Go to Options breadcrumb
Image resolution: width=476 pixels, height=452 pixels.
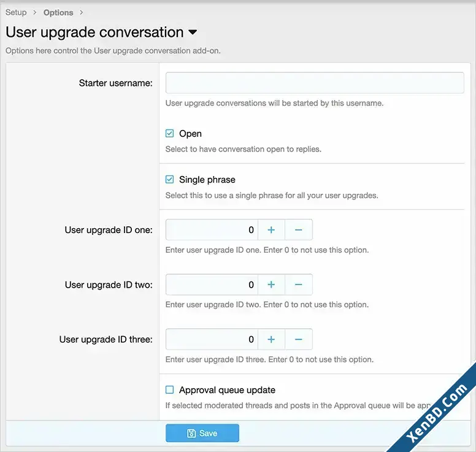(x=58, y=12)
